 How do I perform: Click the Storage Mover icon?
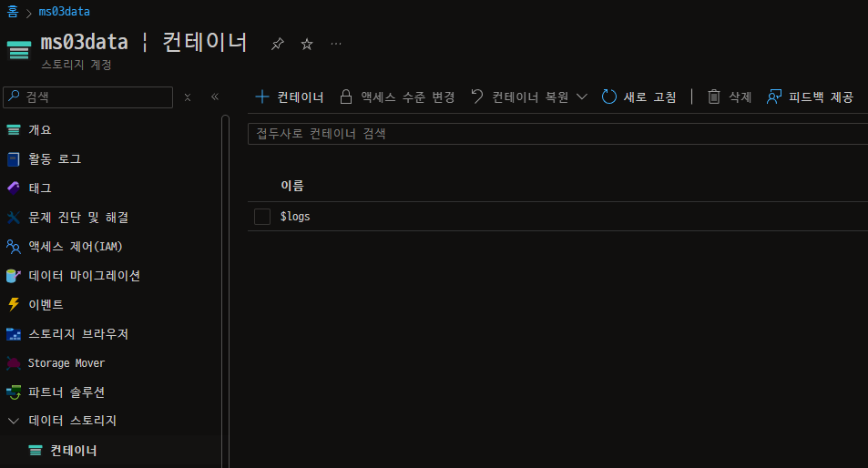click(x=14, y=363)
